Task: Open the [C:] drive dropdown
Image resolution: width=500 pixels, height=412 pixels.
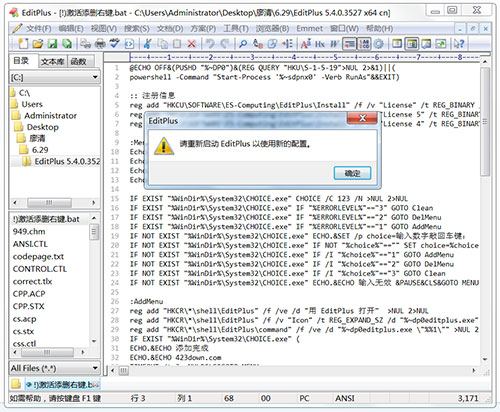Action: [x=55, y=77]
